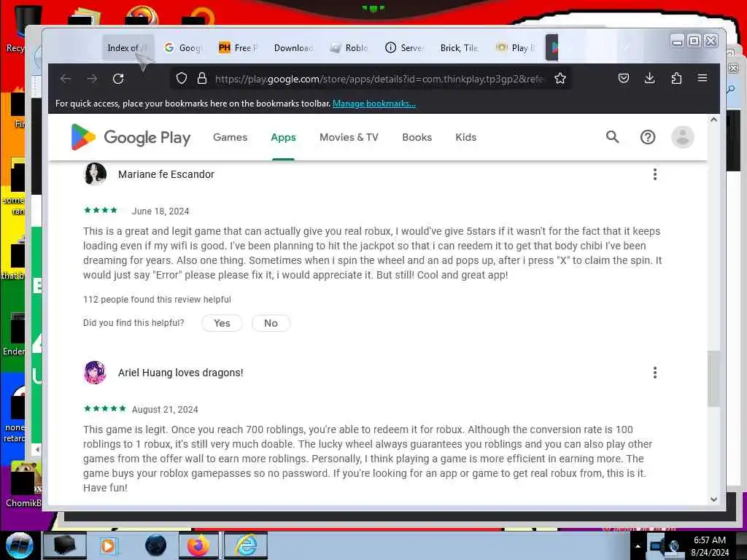Click the vertical scrollbar thumb
This screenshot has height=560, width=747.
pyautogui.click(x=713, y=378)
